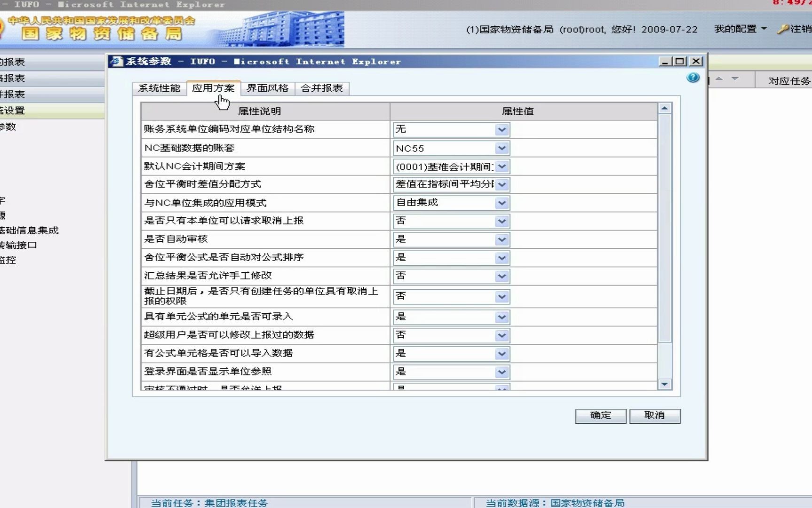Select 统设置 item in left sidebar

pos(52,111)
